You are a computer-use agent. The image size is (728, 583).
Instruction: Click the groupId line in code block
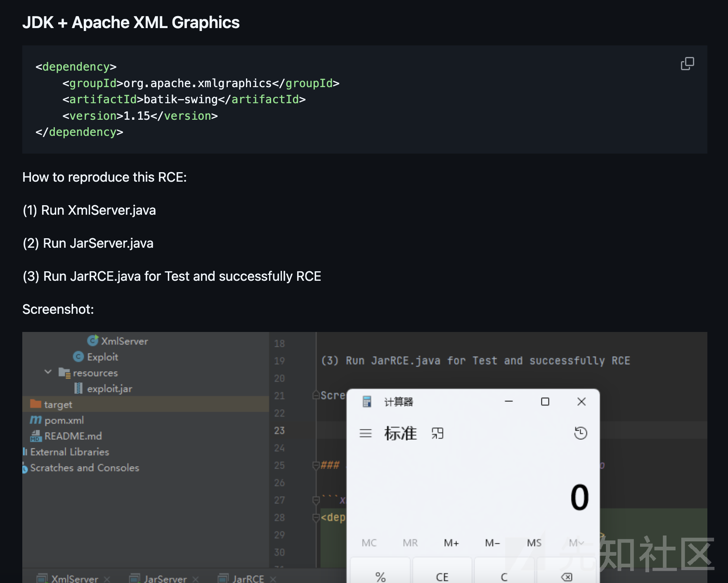pos(201,83)
